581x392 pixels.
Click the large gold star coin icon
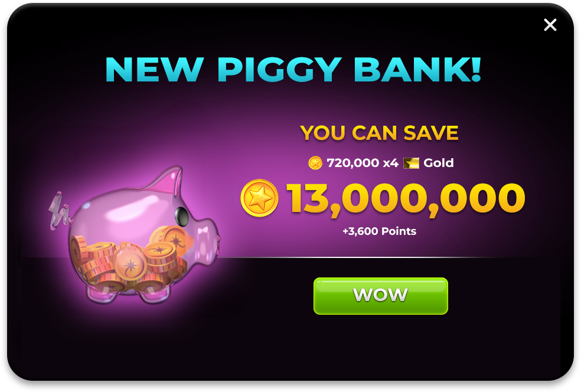[x=259, y=198]
